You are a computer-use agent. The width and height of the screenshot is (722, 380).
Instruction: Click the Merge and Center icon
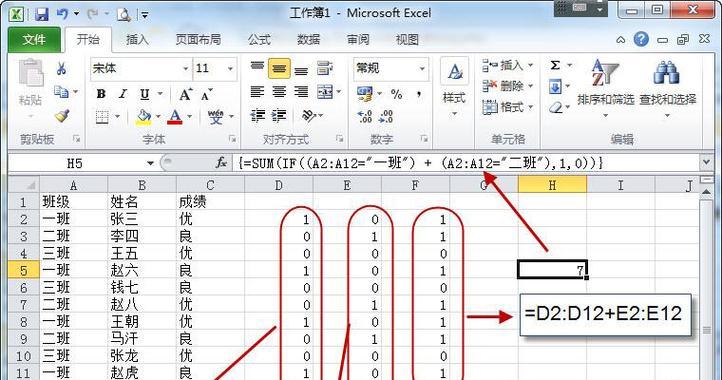pos(325,92)
